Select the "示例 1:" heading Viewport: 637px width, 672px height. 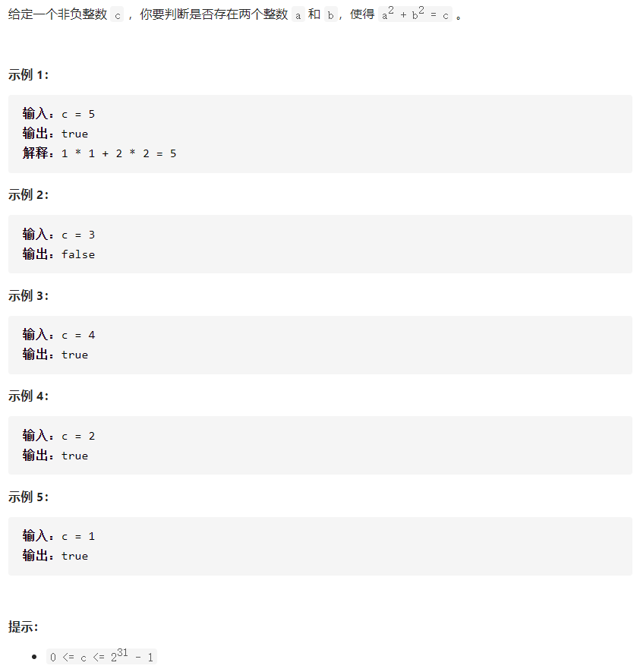tap(29, 74)
